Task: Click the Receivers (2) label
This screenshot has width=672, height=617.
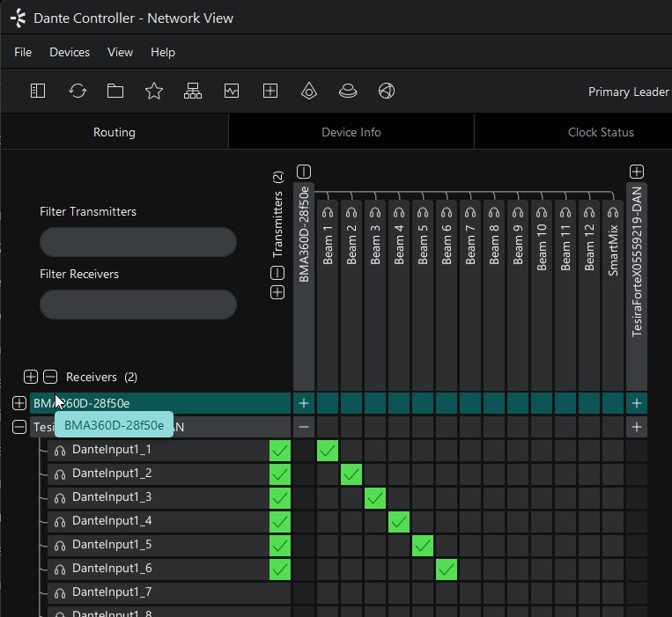Action: pos(101,377)
